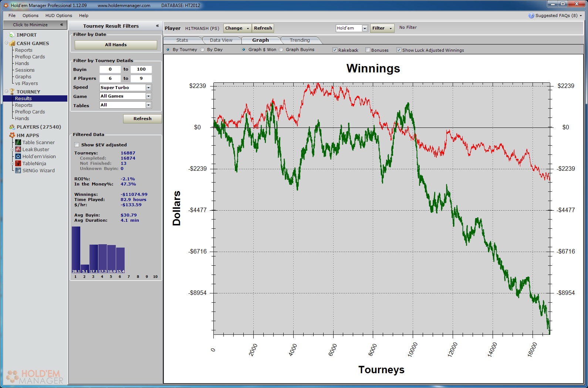
Task: Open Tables All dropdown
Action: tap(148, 105)
